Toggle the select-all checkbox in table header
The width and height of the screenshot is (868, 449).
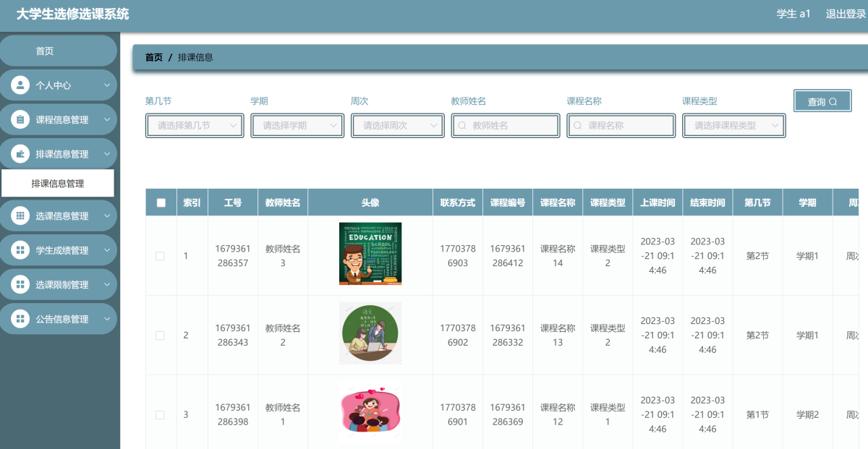[x=161, y=203]
